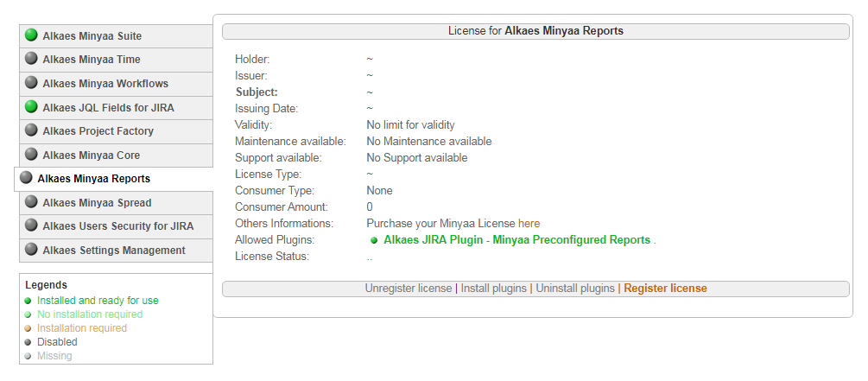Switch to Alkaes Users Security for JIRA
This screenshot has height=381, width=868.
pyautogui.click(x=117, y=226)
